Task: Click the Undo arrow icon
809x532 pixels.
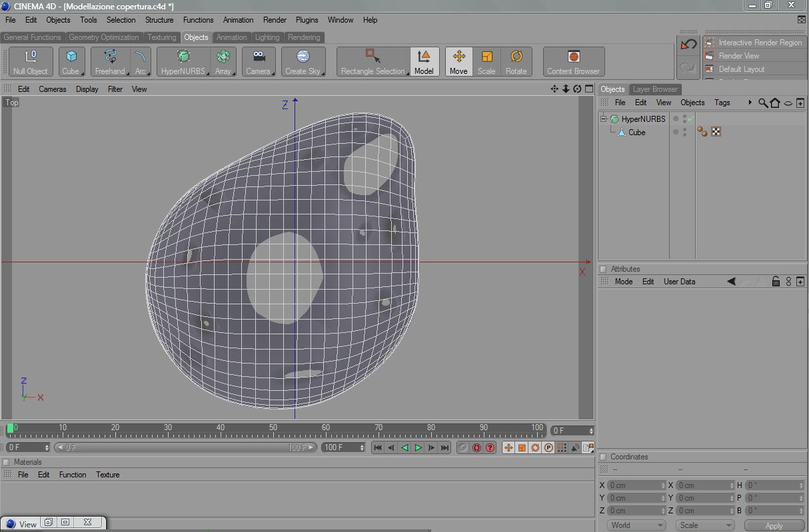Action: point(688,45)
